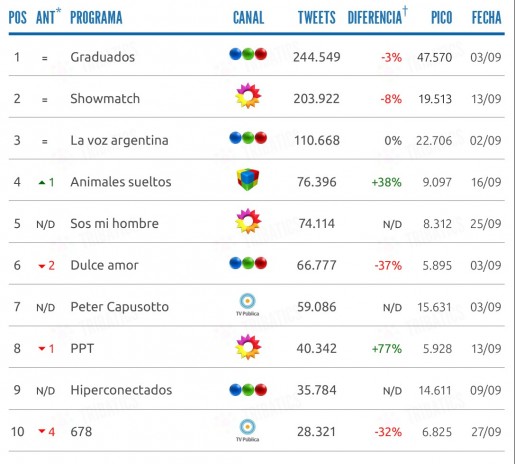Click the TV Pública logo in 678 row
The width and height of the screenshot is (515, 464).
pyautogui.click(x=248, y=430)
